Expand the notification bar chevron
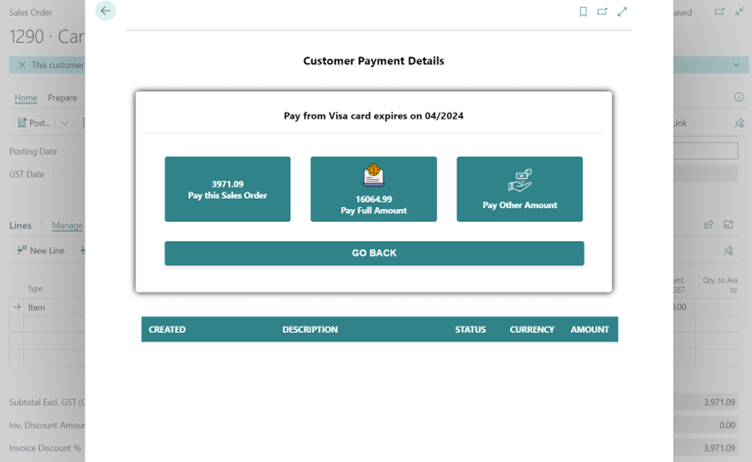The height and width of the screenshot is (462, 752). (736, 65)
